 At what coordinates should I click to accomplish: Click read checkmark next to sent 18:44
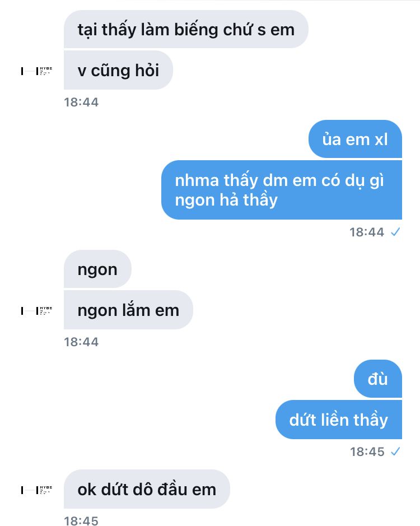pos(395,232)
